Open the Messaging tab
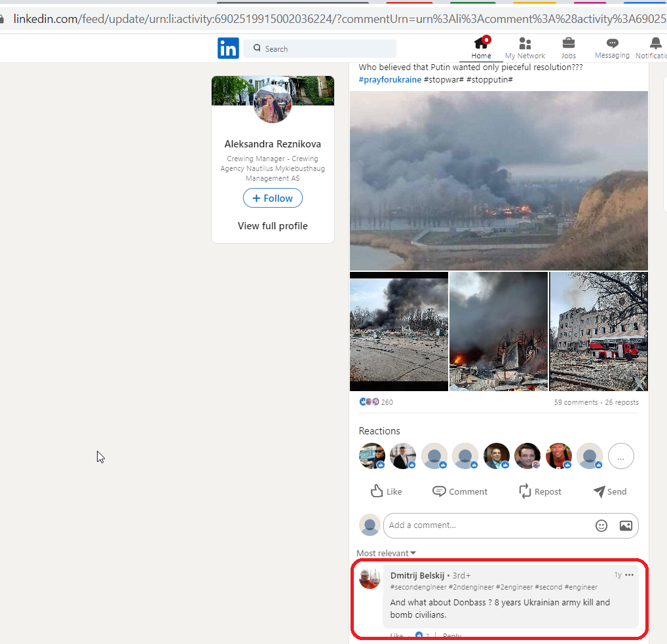Screen dimensions: 667x644 pos(612,48)
